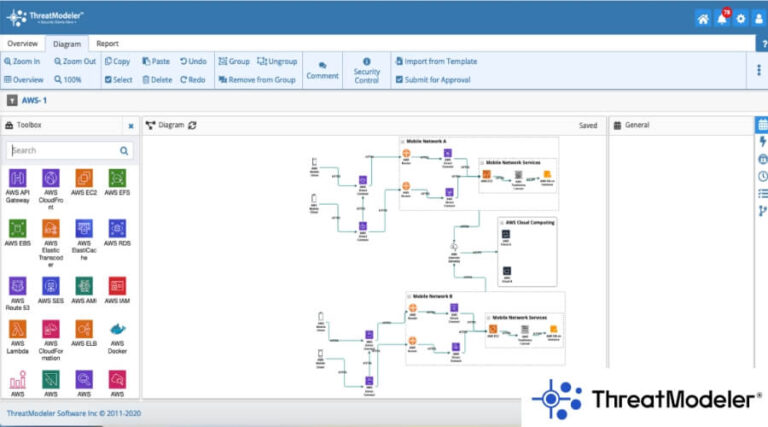Screen dimensions: 768x427
Task: Expand the three-dot more options menu
Action: 759,70
